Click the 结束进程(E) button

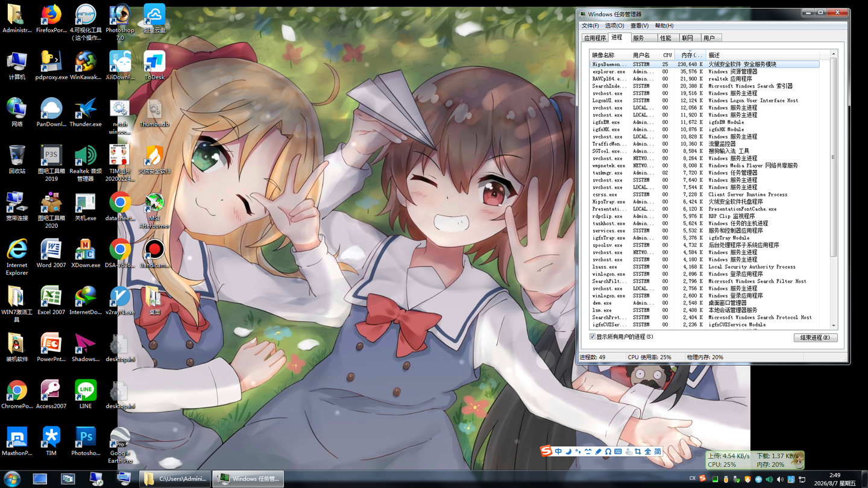(816, 338)
